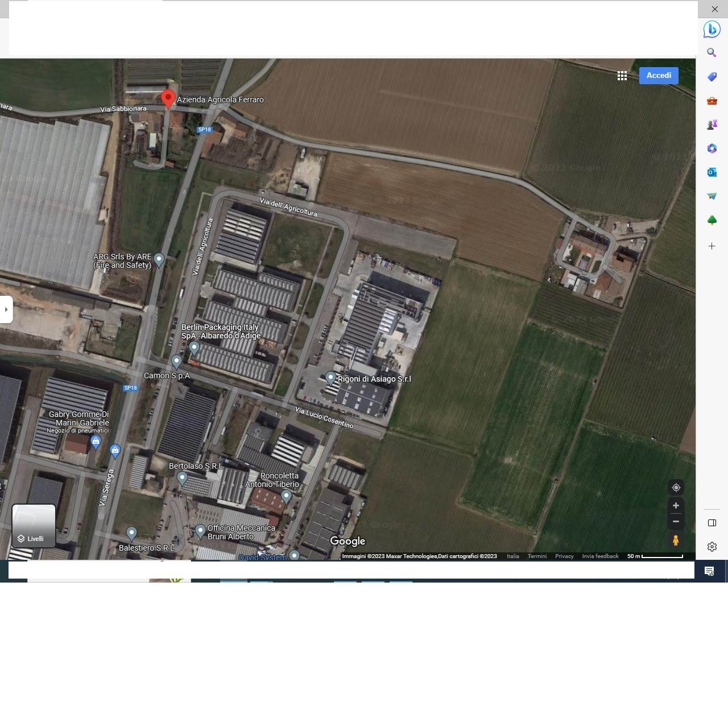Open the Outlook sidebar icon
This screenshot has width=728, height=710.
(x=712, y=172)
